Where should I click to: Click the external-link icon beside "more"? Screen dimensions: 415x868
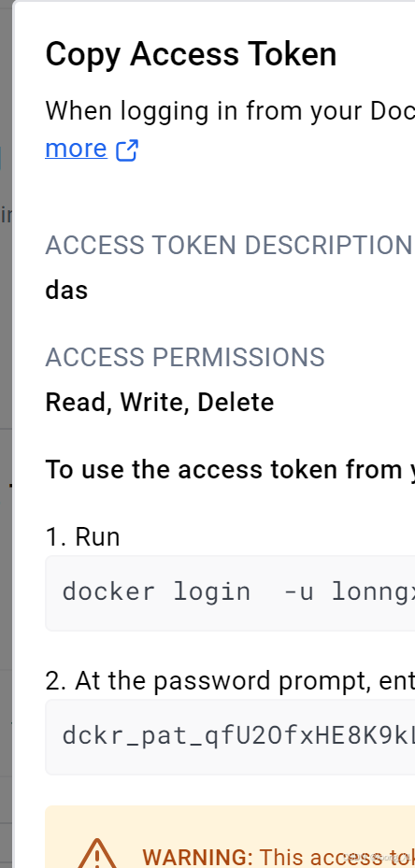tap(127, 150)
